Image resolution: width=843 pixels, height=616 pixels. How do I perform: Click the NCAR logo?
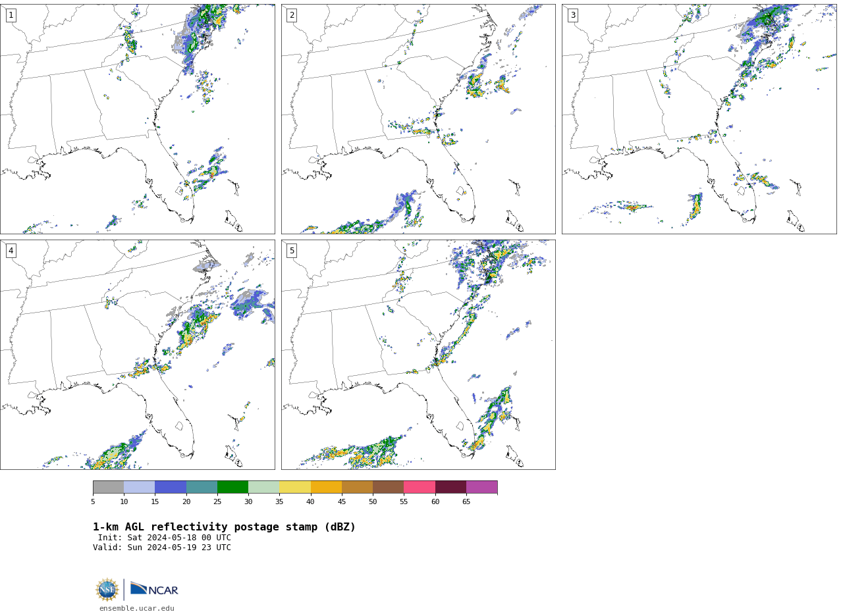click(154, 589)
